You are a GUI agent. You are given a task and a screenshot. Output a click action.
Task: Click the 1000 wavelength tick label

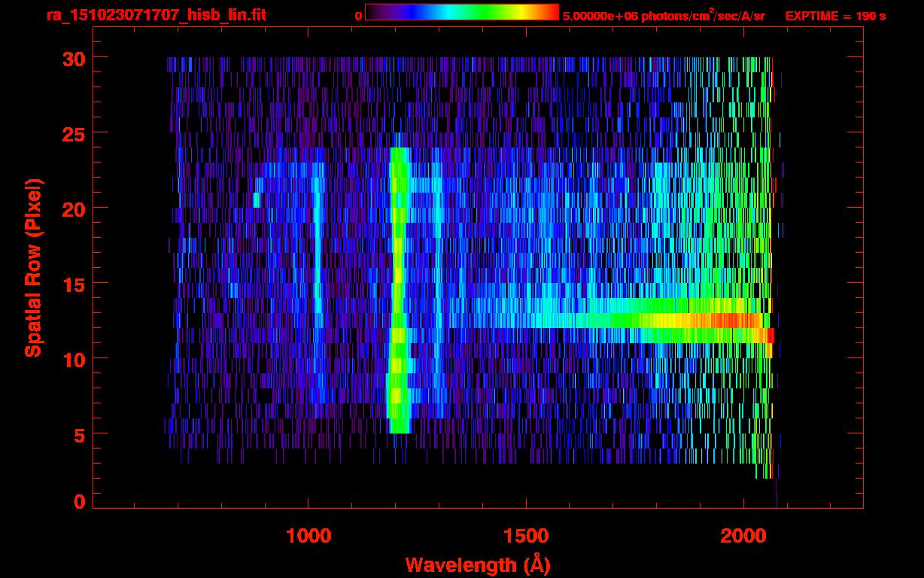tap(309, 535)
